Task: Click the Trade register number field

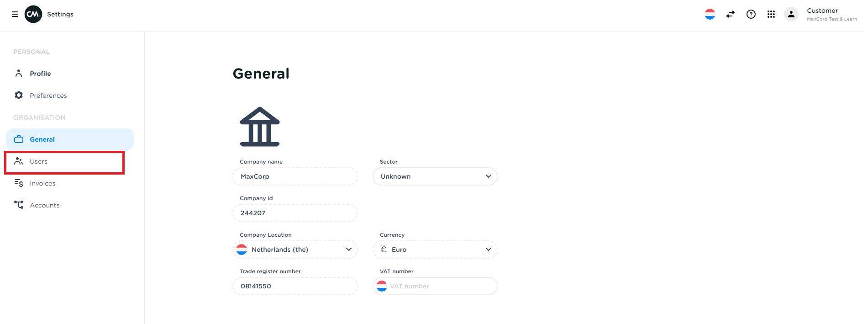Action: (295, 286)
